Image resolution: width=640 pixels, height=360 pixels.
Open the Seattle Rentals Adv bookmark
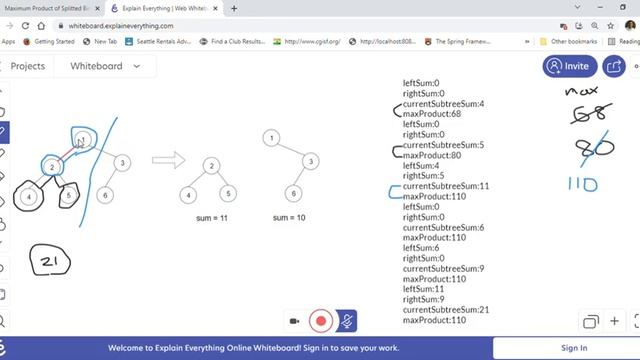coord(158,42)
